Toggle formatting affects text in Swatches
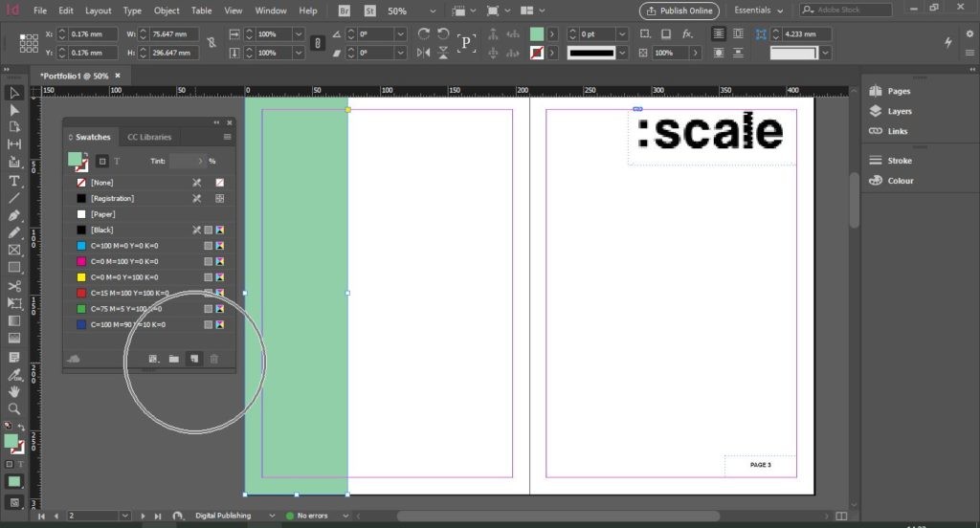This screenshot has height=528, width=980. point(117,162)
